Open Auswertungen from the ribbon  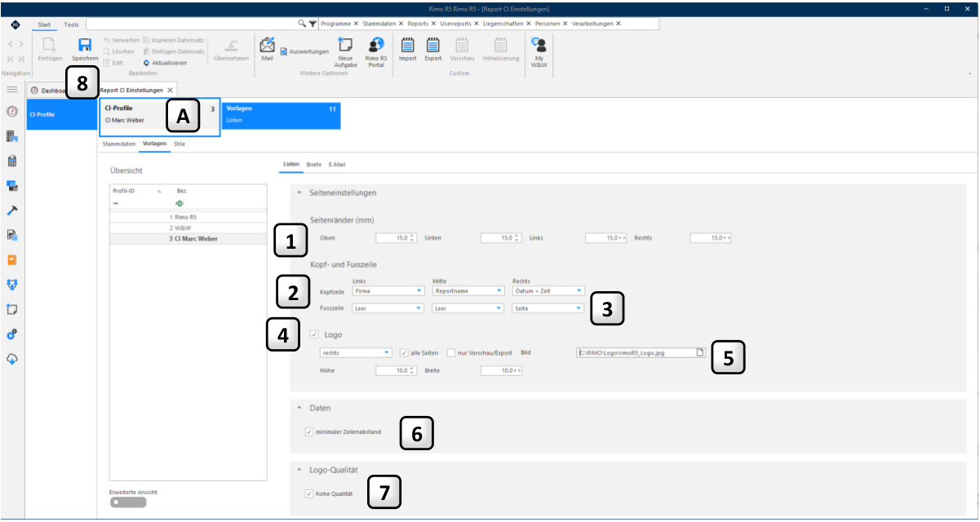(x=304, y=51)
